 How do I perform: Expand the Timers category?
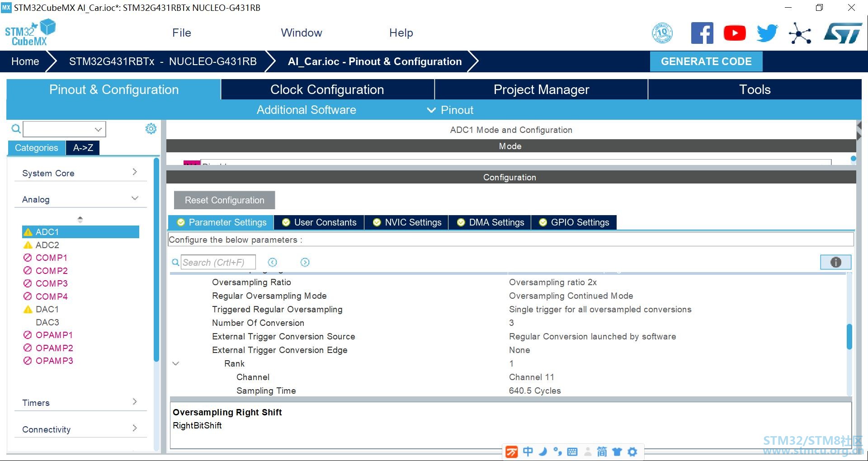pos(80,402)
